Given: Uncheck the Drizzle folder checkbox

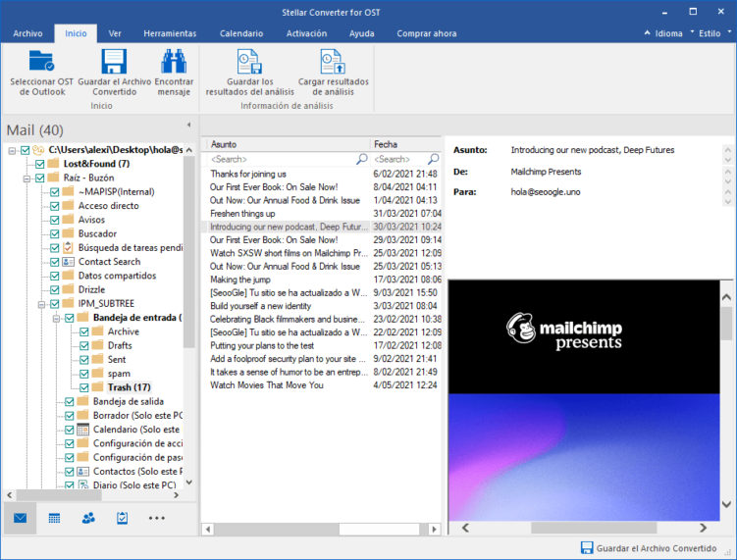Looking at the screenshot, I should point(55,290).
